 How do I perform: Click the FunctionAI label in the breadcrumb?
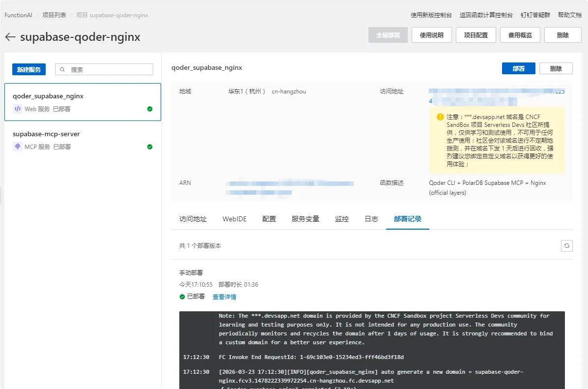(x=18, y=15)
